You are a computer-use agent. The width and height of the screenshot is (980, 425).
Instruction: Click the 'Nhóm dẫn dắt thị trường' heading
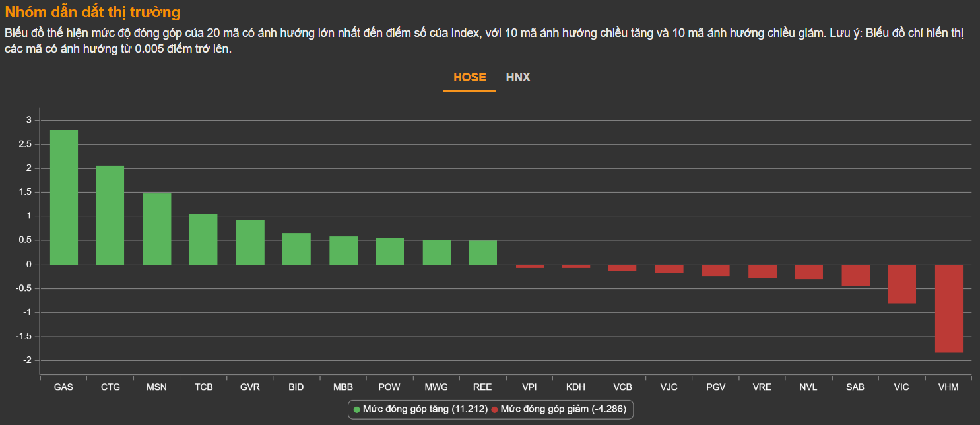pyautogui.click(x=92, y=13)
